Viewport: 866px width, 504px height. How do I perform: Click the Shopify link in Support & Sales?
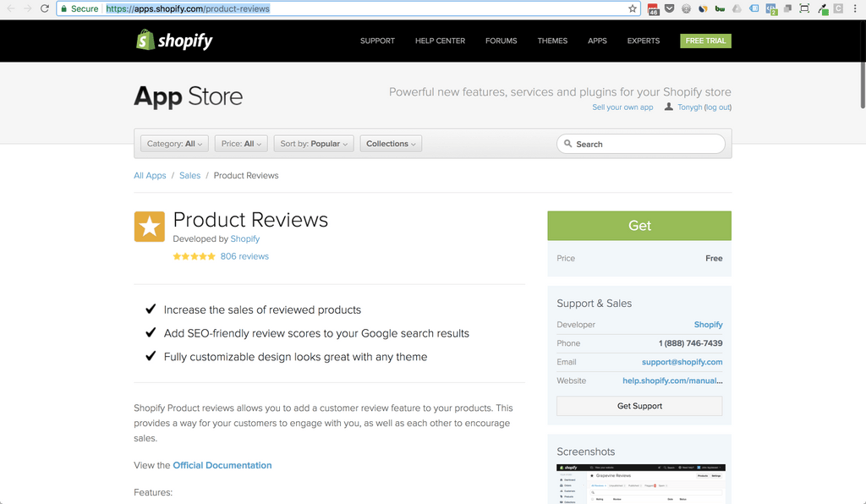708,325
